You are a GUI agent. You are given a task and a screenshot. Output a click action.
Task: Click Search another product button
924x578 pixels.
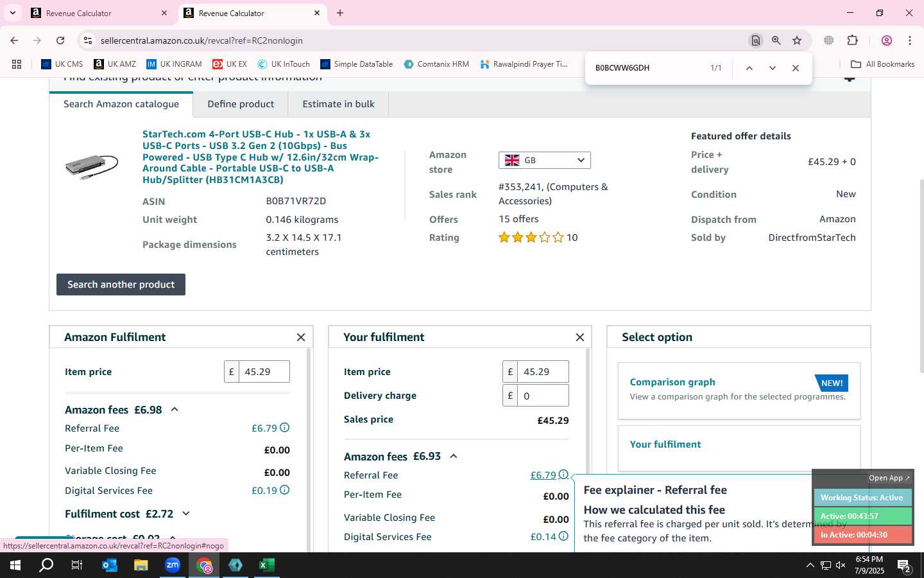click(x=121, y=285)
